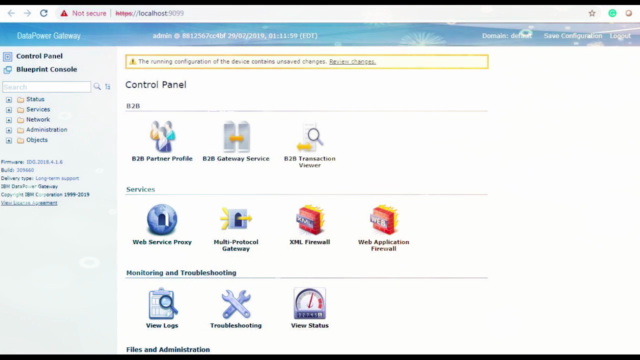This screenshot has width=640, height=360.
Task: Select the Objects folder in navigation
Action: point(37,140)
